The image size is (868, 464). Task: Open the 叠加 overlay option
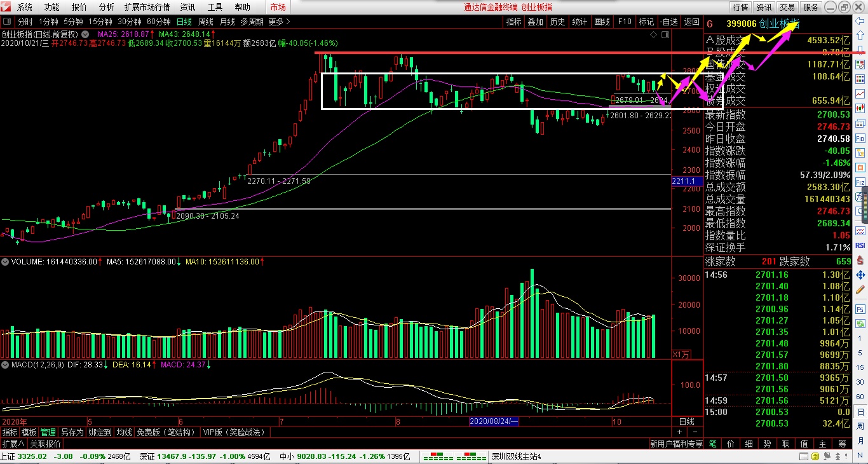pos(535,22)
